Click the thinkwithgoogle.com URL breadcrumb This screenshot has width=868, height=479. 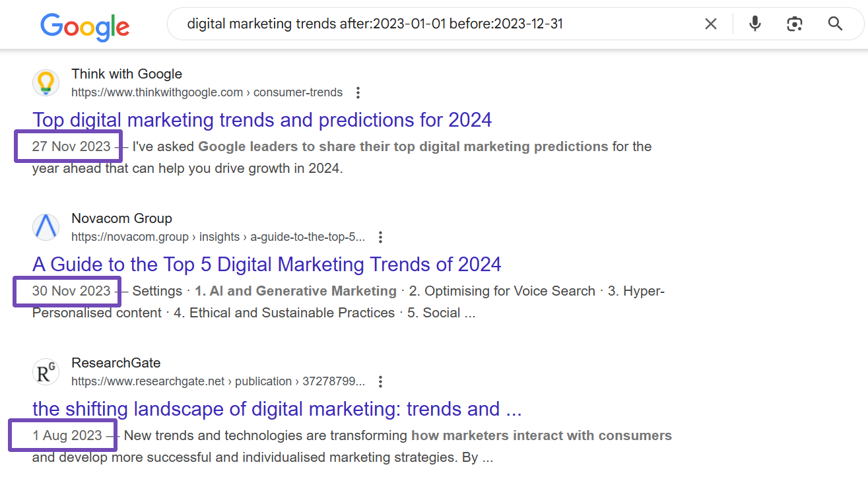(207, 92)
